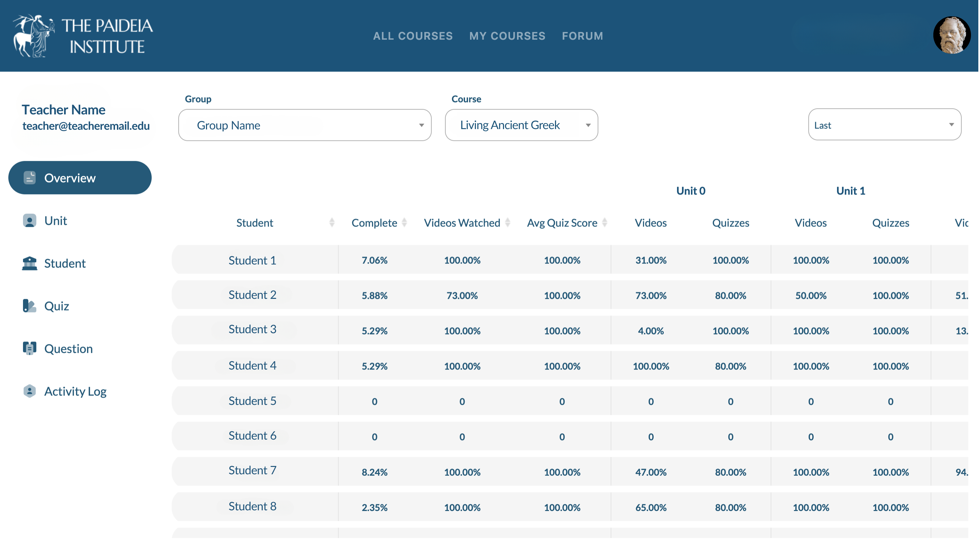Image resolution: width=980 pixels, height=539 pixels.
Task: Click the Paideia Institute logo
Action: [x=83, y=36]
